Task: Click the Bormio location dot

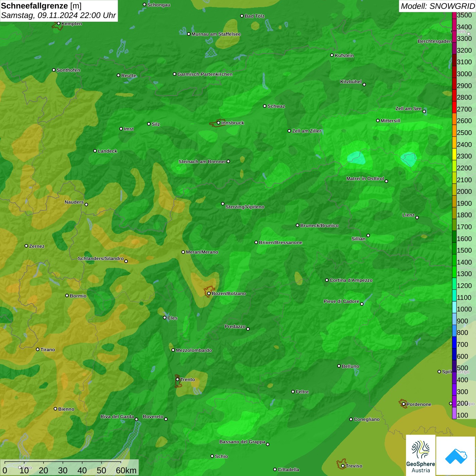Action: pyautogui.click(x=67, y=295)
